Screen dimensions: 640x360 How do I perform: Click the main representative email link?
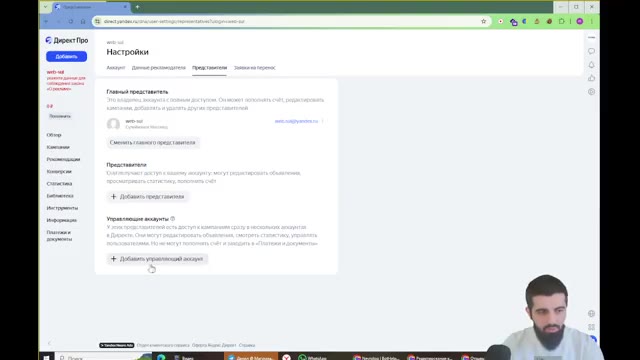(x=296, y=121)
